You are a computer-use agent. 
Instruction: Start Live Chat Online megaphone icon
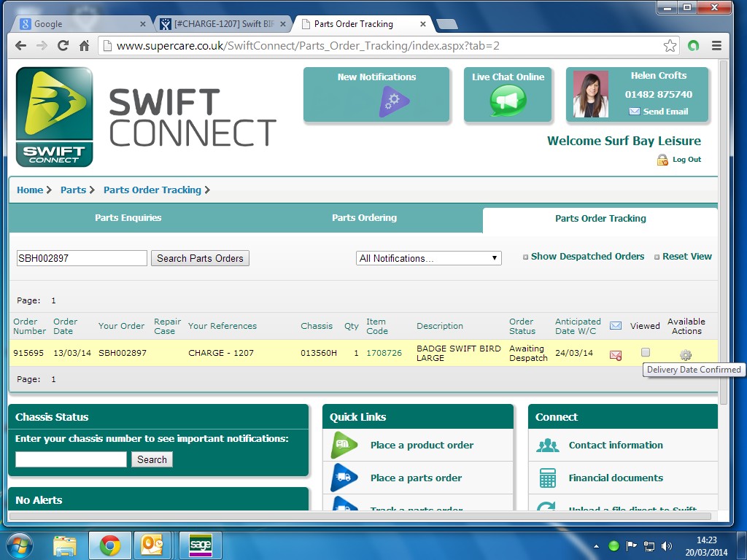click(x=508, y=101)
